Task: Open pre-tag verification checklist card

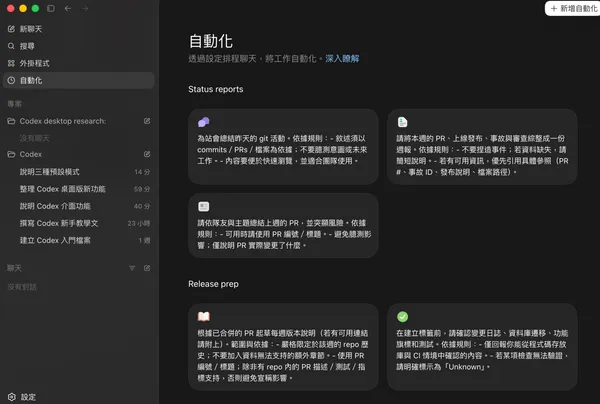Action: (482, 347)
